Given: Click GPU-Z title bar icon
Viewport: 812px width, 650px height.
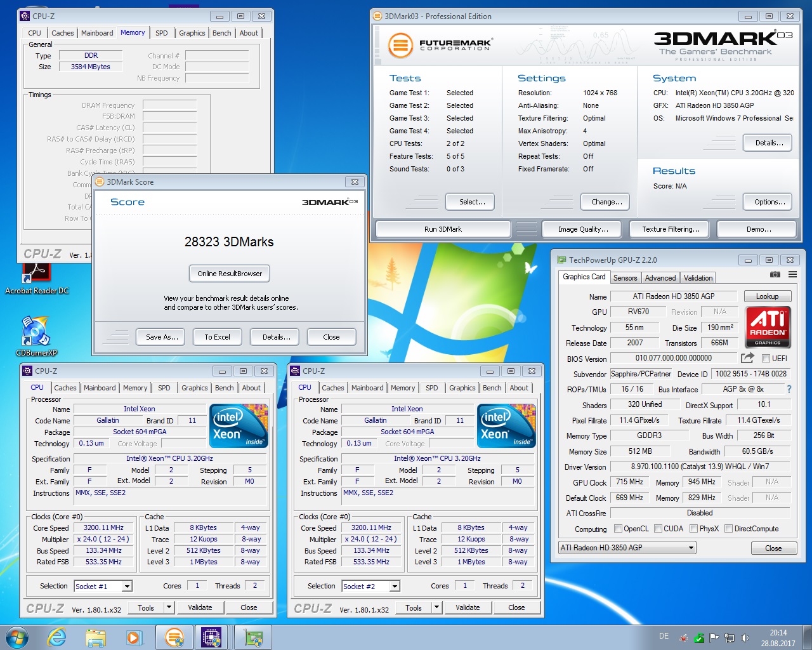Looking at the screenshot, I should [x=561, y=260].
